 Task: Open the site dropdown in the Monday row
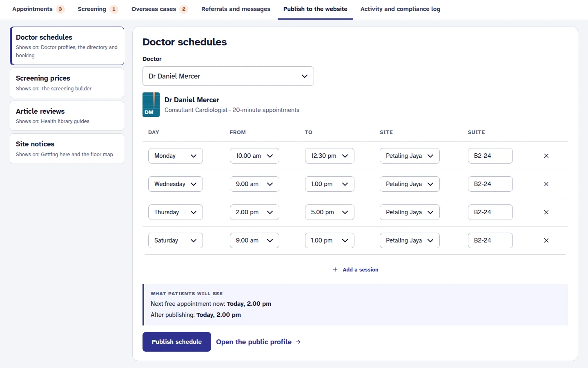[410, 156]
